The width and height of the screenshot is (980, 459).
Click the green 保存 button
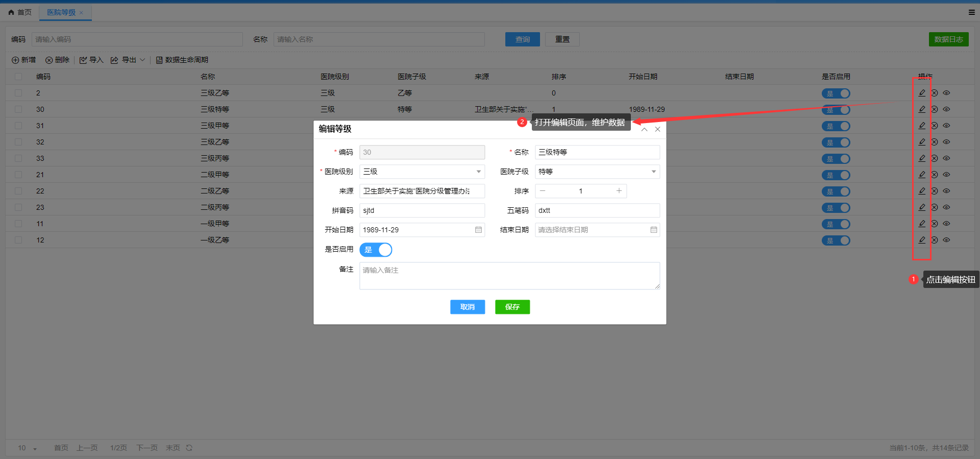[512, 307]
